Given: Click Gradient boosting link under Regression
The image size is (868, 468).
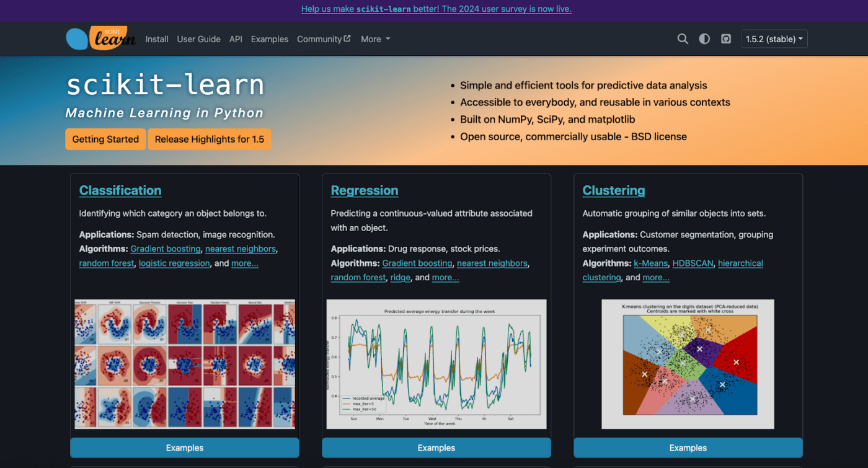Looking at the screenshot, I should click(417, 263).
